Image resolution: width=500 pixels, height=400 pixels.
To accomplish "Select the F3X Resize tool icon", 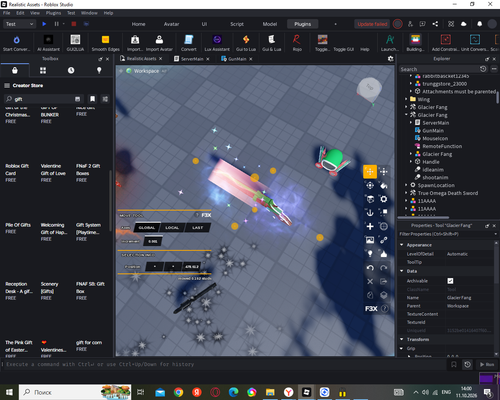I will click(384, 172).
